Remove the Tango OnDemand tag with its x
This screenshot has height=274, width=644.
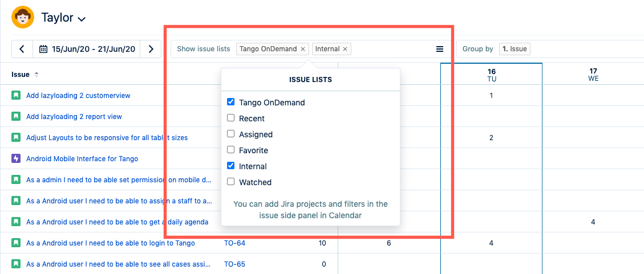pos(303,49)
